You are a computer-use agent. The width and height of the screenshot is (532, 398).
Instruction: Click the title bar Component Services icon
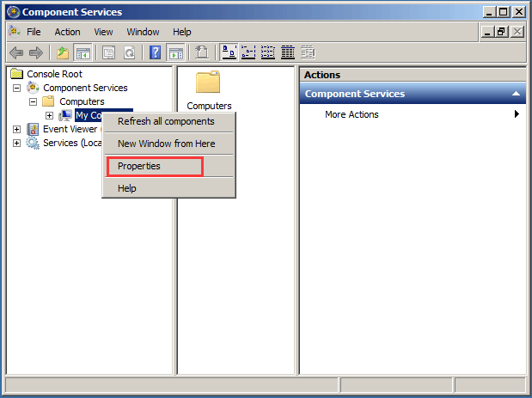[13, 12]
